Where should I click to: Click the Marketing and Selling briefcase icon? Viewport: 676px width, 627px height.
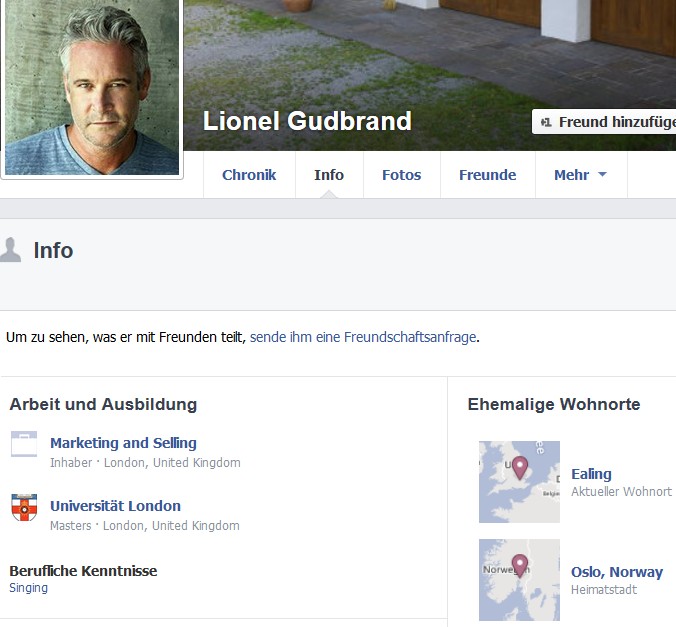24,444
